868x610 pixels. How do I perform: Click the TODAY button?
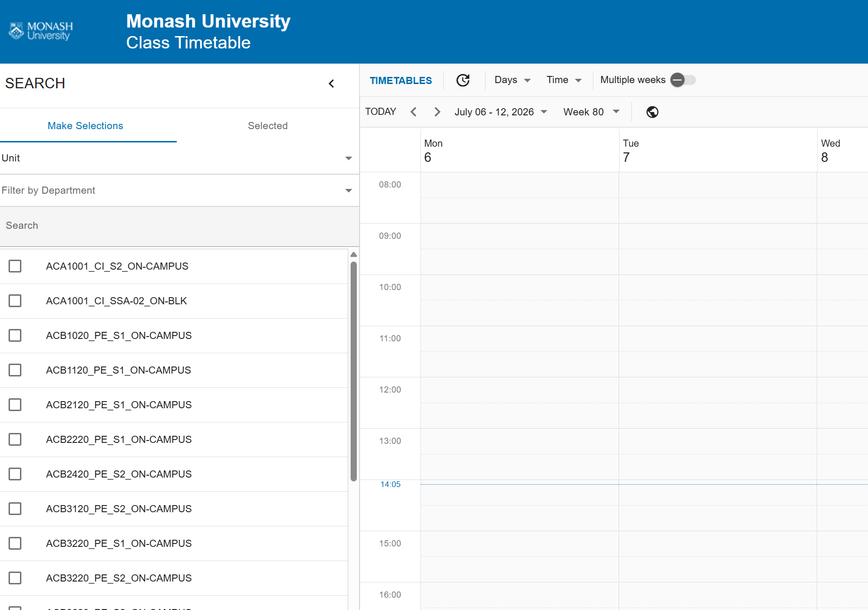[x=381, y=112]
